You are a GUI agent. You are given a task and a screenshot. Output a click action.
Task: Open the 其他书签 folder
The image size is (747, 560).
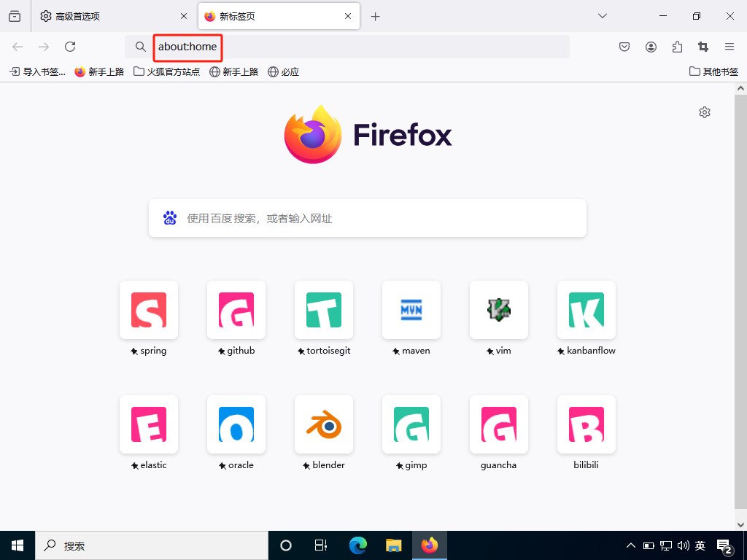point(713,72)
